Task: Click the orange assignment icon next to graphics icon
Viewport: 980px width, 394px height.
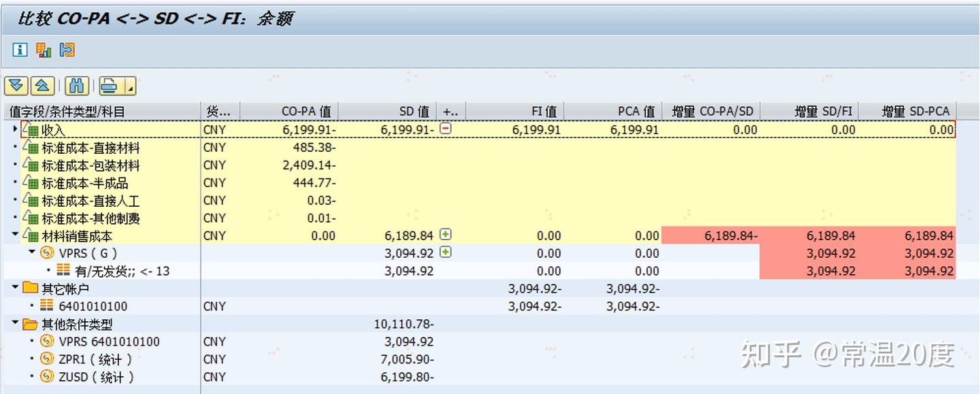Action: coord(67,50)
